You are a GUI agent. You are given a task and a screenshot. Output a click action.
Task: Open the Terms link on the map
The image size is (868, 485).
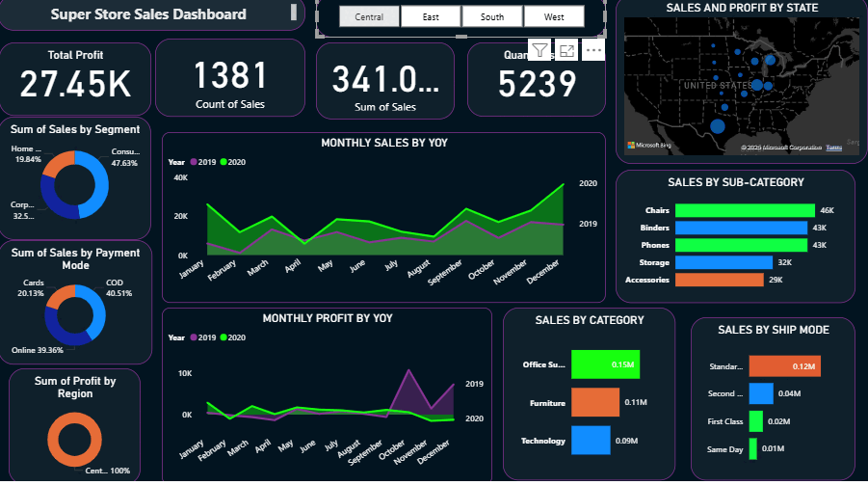pos(833,148)
